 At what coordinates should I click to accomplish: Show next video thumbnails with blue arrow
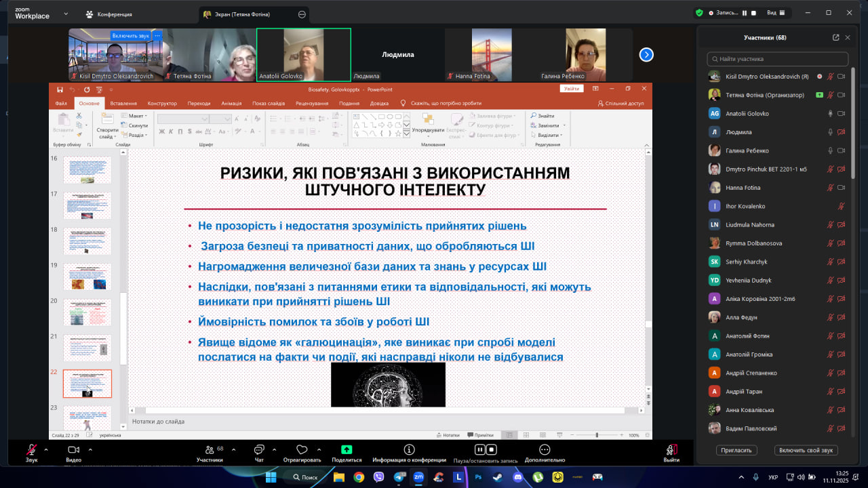[646, 55]
